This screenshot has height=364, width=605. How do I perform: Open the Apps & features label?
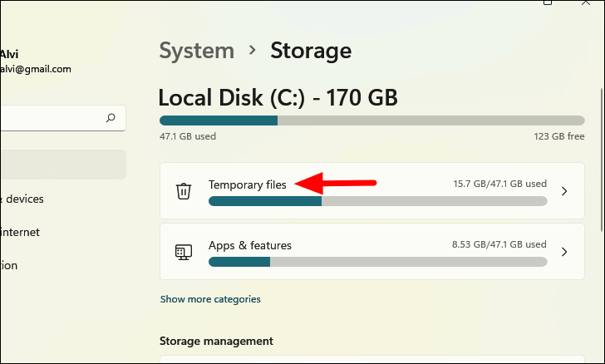click(249, 245)
